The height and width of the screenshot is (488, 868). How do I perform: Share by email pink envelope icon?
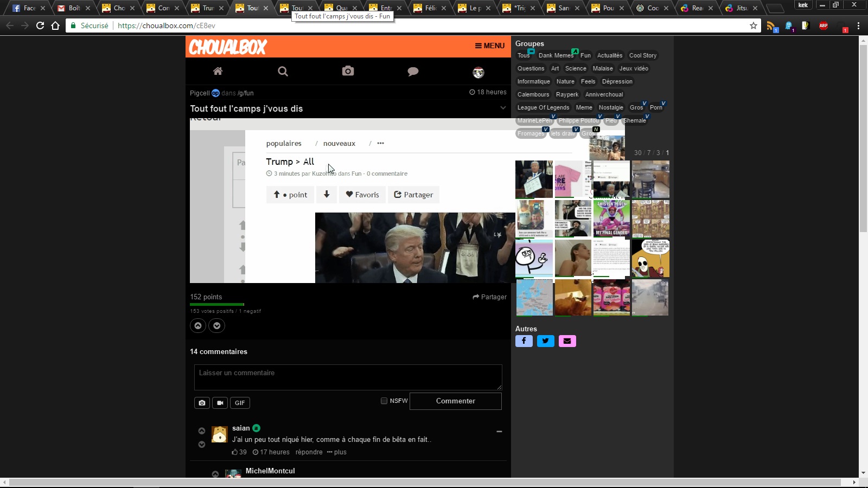(567, 341)
